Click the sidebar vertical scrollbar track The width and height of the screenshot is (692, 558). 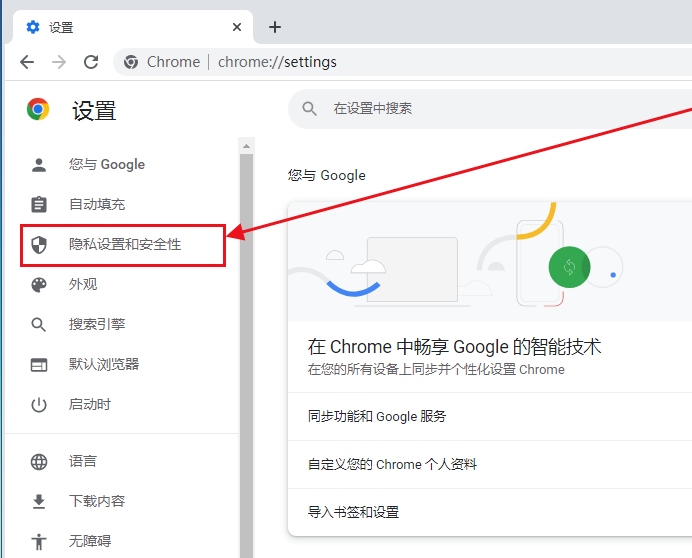tap(247, 356)
